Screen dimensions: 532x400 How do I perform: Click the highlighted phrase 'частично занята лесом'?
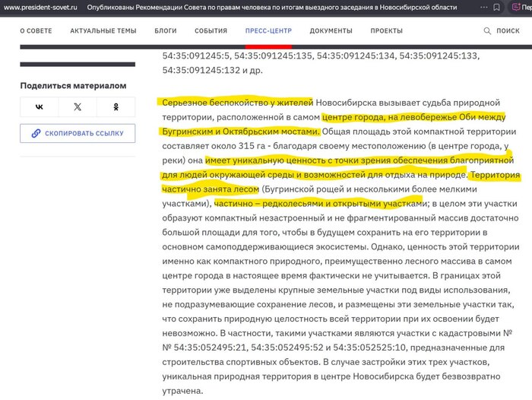211,189
